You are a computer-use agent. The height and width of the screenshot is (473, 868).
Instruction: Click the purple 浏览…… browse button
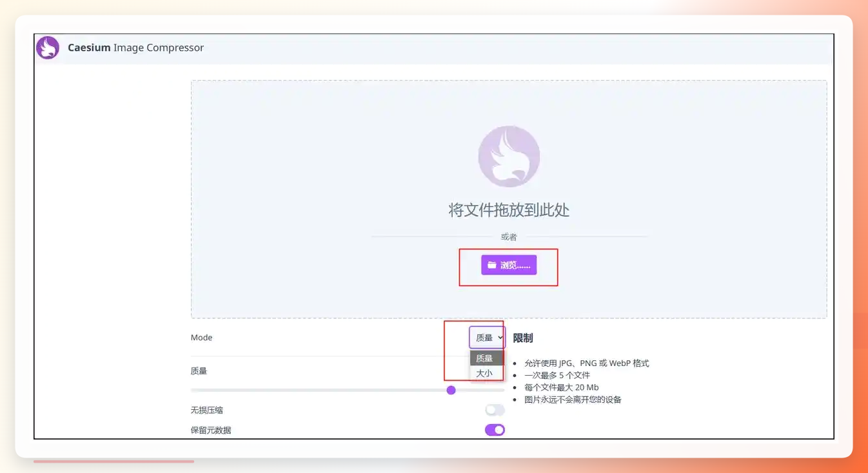click(509, 265)
